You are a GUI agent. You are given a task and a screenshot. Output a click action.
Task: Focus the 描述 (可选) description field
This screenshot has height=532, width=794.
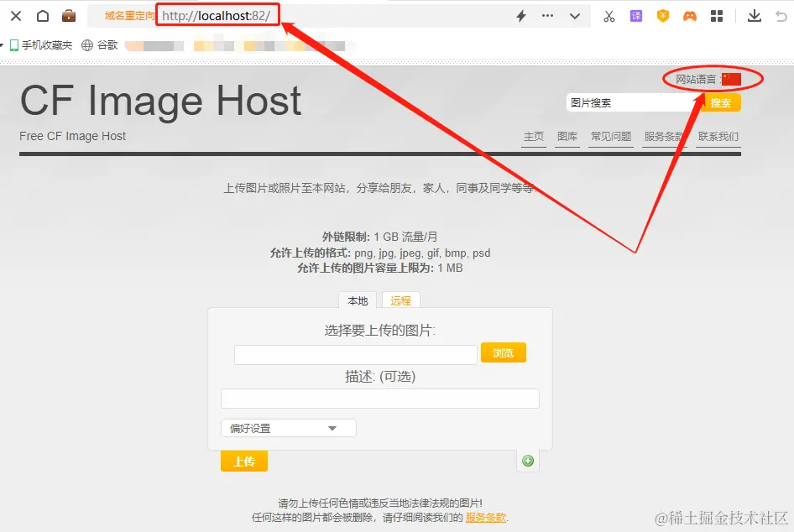pos(379,399)
